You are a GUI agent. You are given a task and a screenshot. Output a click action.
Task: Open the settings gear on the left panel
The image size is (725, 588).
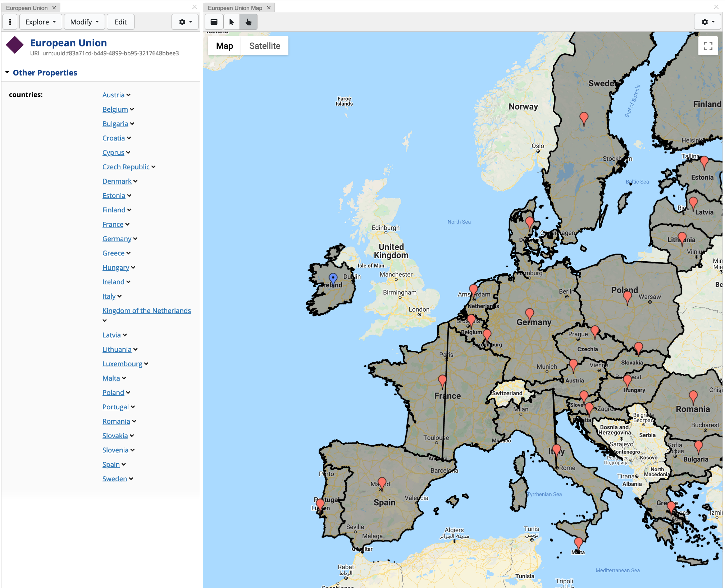[185, 22]
